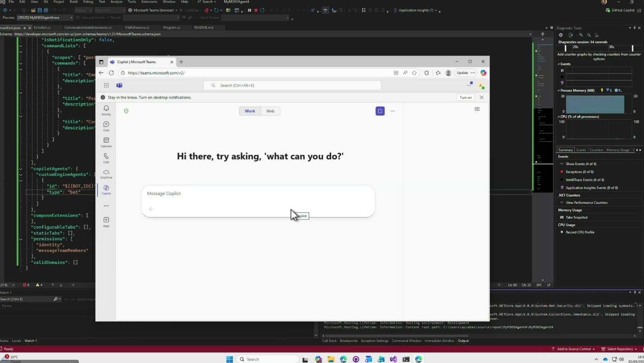Viewport: 644px width, 363px height.
Task: Collapse the Events graph section
Action: point(559,64)
